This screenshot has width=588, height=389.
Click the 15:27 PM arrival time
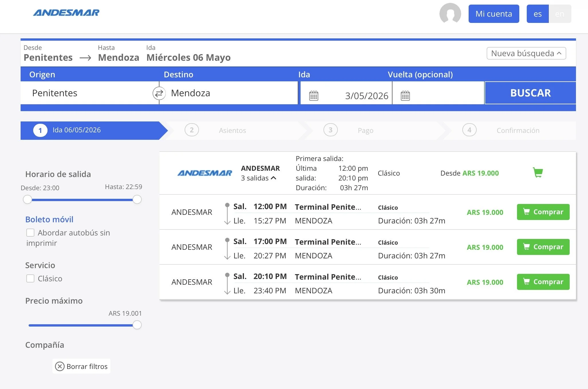[x=270, y=221]
